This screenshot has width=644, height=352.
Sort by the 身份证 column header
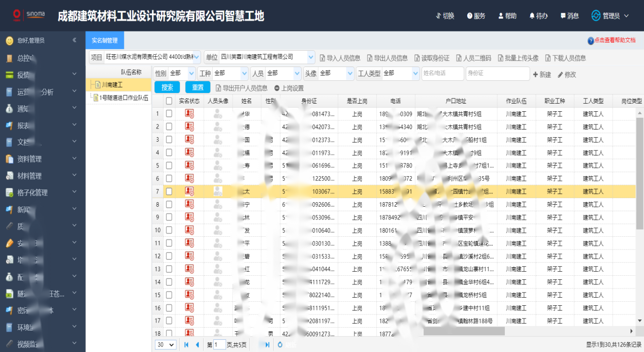coord(309,101)
